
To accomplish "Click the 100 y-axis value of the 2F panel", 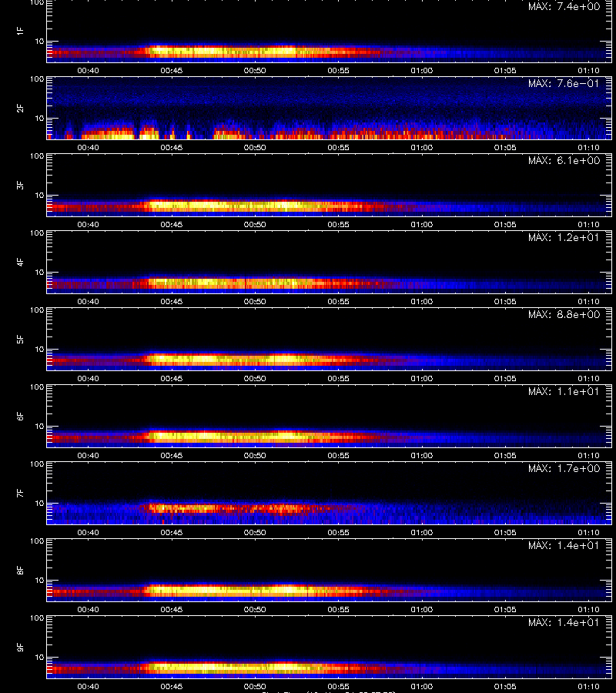I will click(x=37, y=79).
